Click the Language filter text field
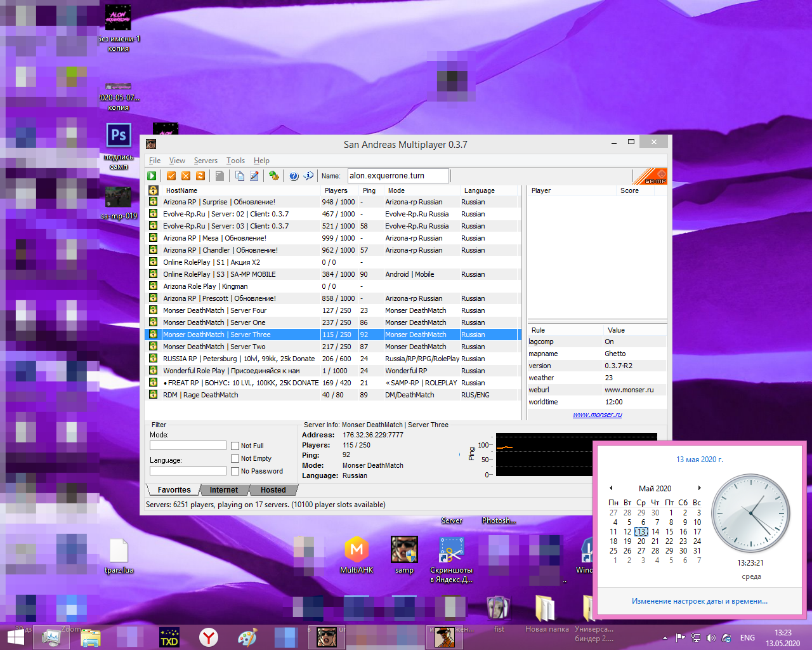Image resolution: width=812 pixels, height=650 pixels. [x=188, y=471]
